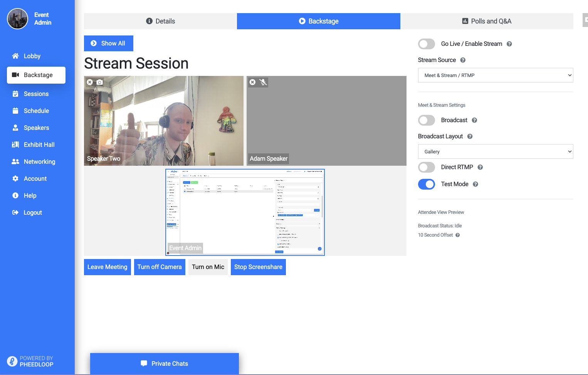Select the Speakers section in sidebar
This screenshot has height=375, width=588.
[36, 128]
